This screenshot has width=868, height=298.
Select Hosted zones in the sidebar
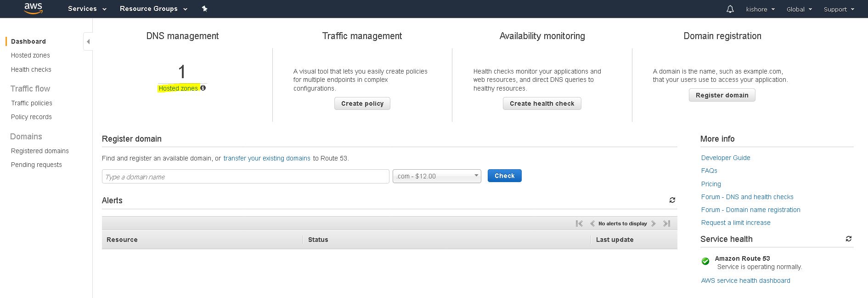pos(30,55)
